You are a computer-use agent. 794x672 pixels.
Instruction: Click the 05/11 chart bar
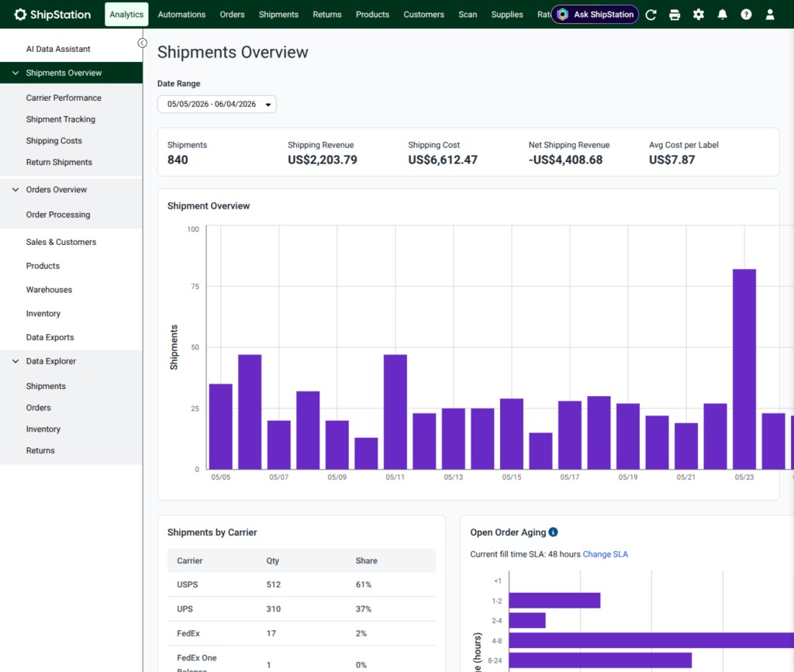pyautogui.click(x=395, y=412)
